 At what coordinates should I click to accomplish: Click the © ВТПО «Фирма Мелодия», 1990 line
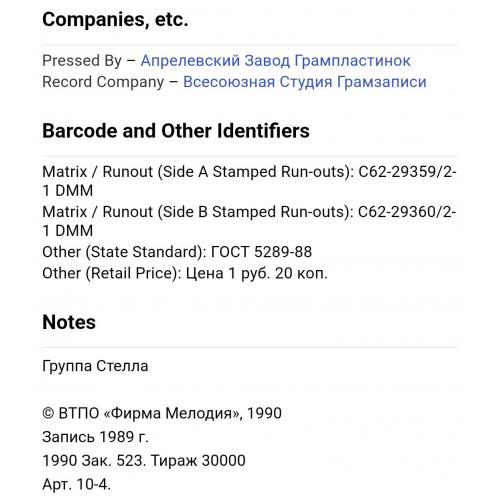(162, 413)
